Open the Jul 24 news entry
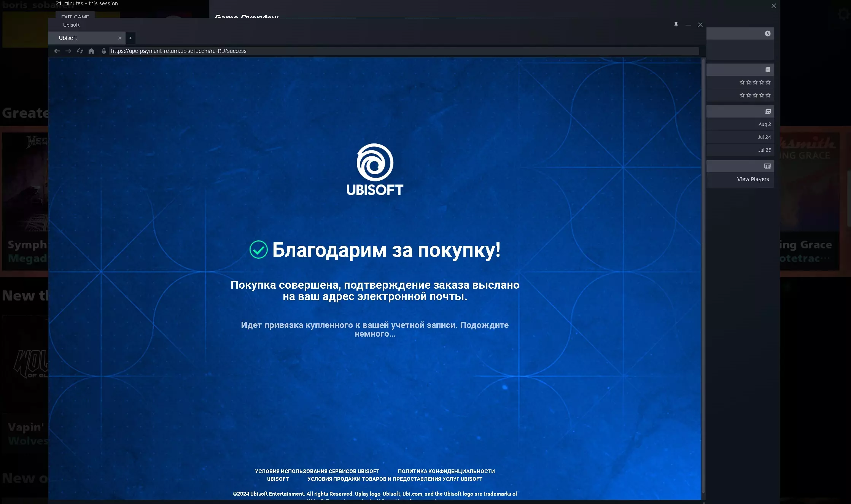Image resolution: width=851 pixels, height=504 pixels. click(x=764, y=137)
